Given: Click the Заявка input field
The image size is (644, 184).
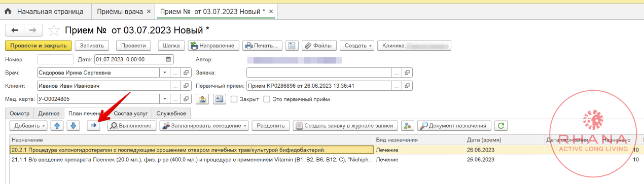Looking at the screenshot, I should [x=319, y=72].
